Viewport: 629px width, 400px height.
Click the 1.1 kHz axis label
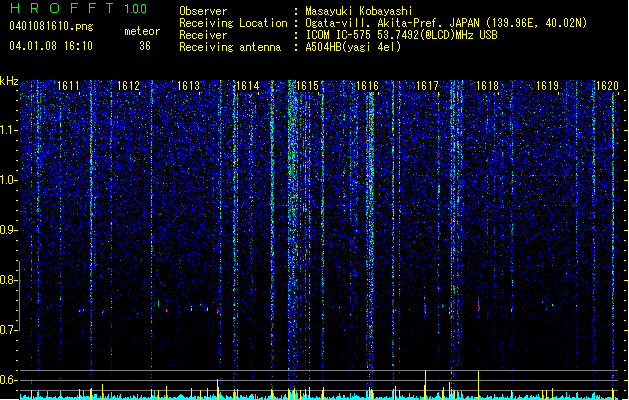[9, 130]
